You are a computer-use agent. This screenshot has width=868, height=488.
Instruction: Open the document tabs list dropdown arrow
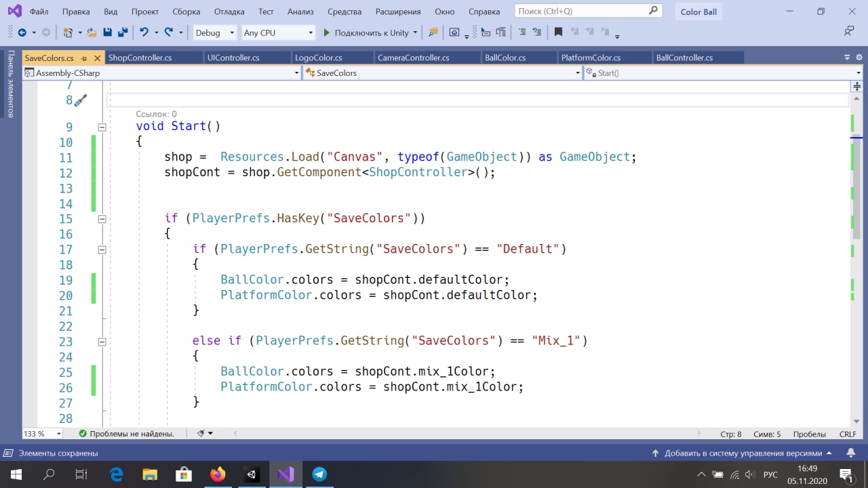[848, 58]
